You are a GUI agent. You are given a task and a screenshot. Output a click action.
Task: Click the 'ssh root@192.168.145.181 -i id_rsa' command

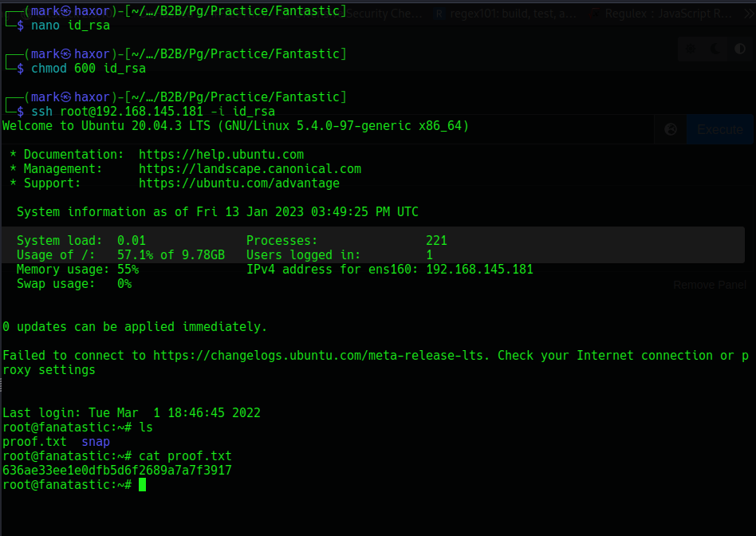coord(153,112)
